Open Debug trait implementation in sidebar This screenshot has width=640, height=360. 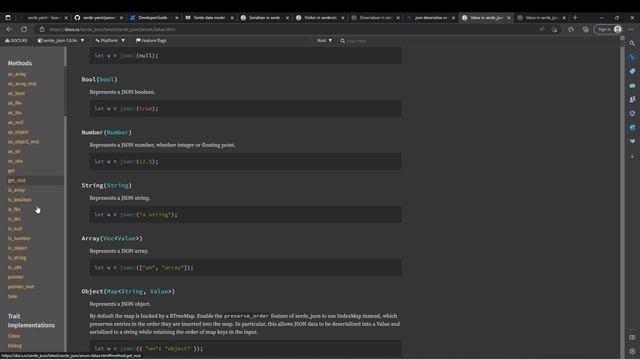tap(15, 346)
